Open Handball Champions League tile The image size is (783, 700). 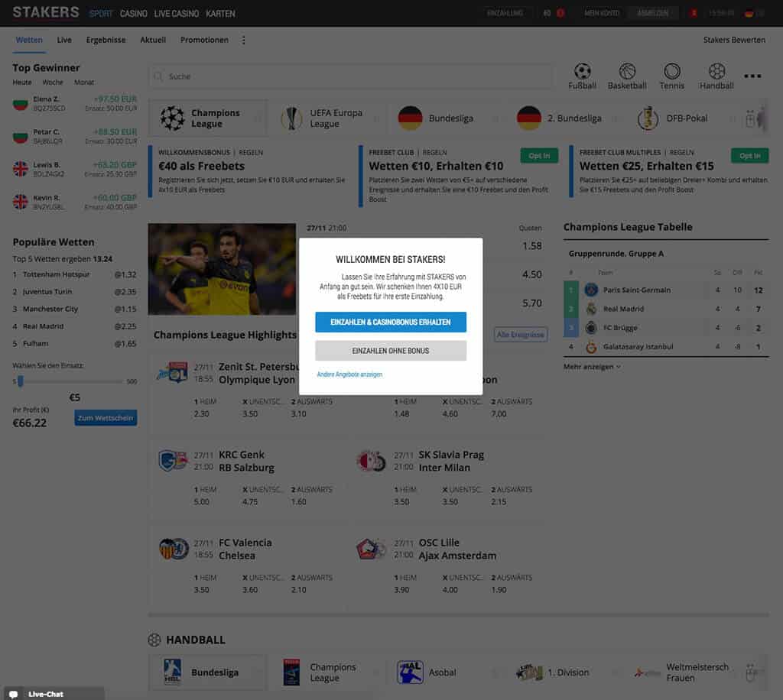point(326,672)
